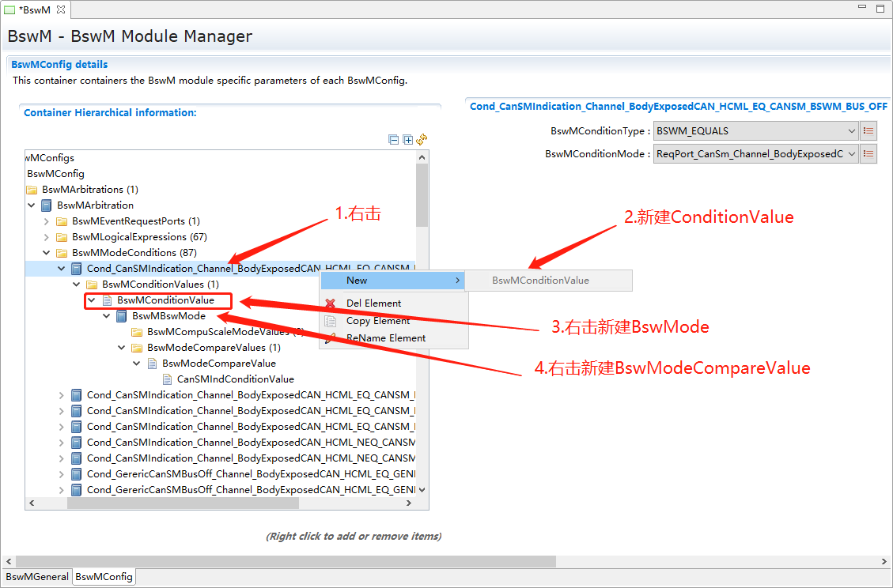Click the BswMBswMode container icon
The height and width of the screenshot is (588, 893).
tap(122, 316)
